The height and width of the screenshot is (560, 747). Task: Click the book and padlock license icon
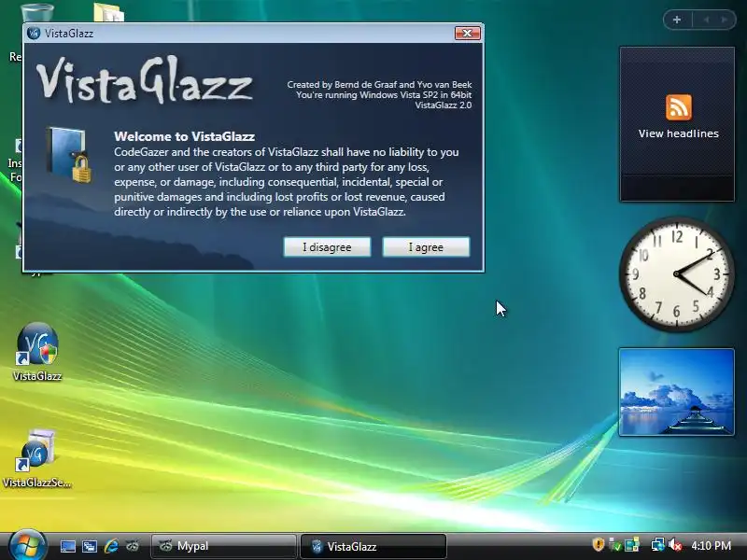click(x=69, y=155)
